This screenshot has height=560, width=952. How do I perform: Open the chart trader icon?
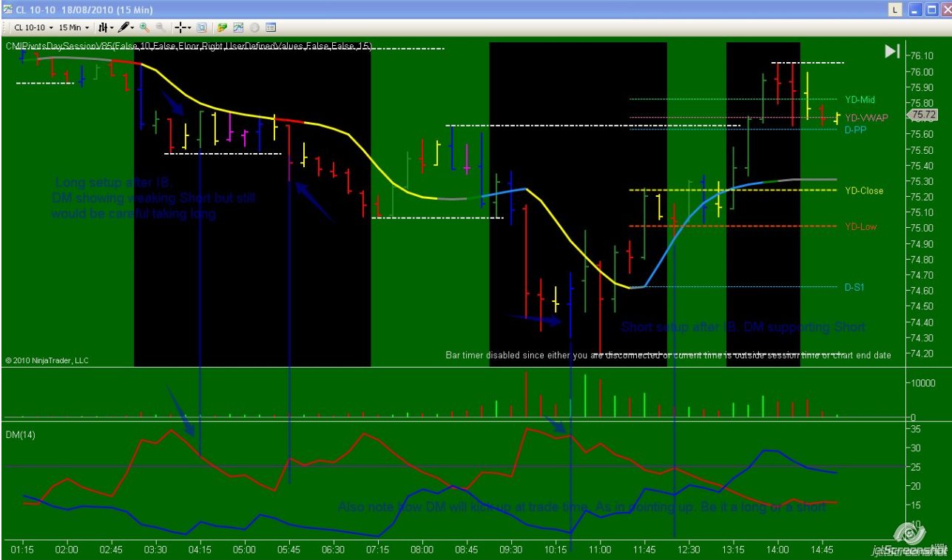click(x=222, y=27)
